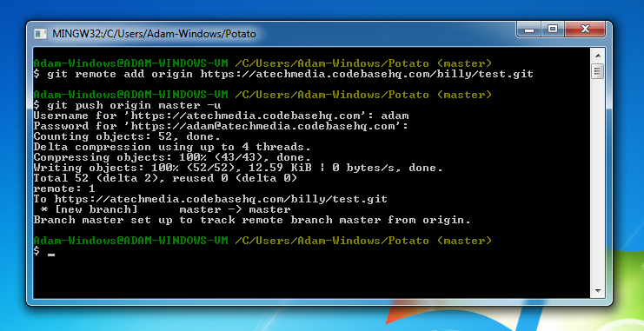Viewport: 644px width, 331px height.
Task: Click the scrollbar up arrow
Action: 598,55
